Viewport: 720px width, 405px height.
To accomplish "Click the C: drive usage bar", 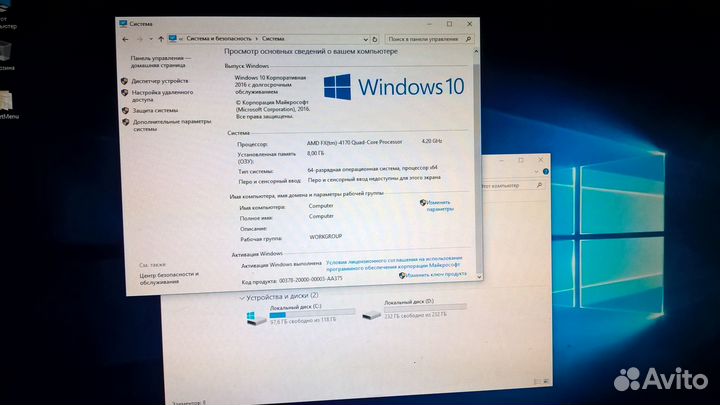I will click(312, 314).
